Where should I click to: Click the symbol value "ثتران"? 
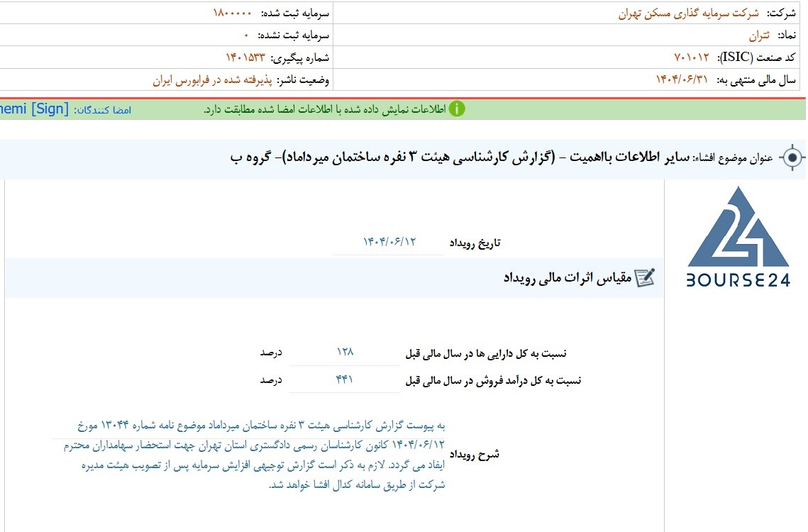pos(759,35)
